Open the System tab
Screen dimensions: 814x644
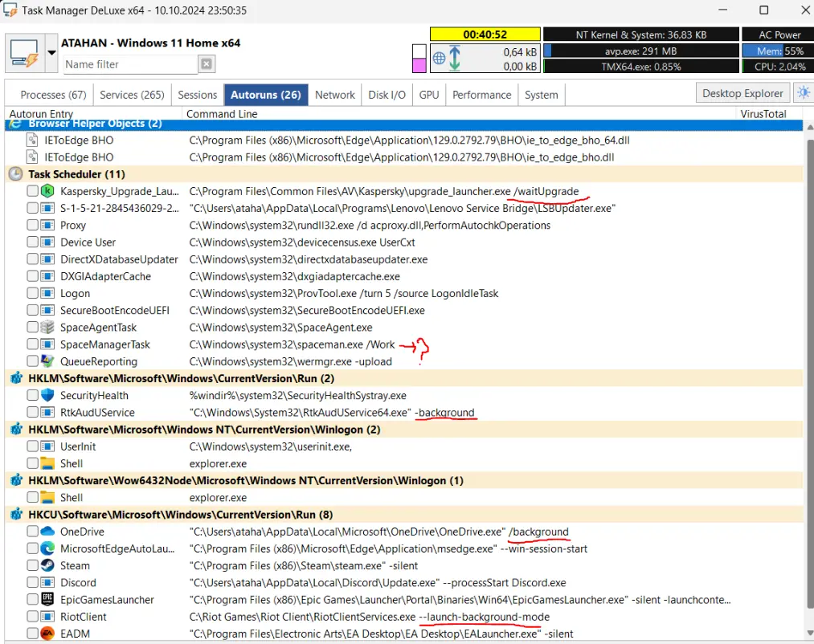(x=541, y=95)
